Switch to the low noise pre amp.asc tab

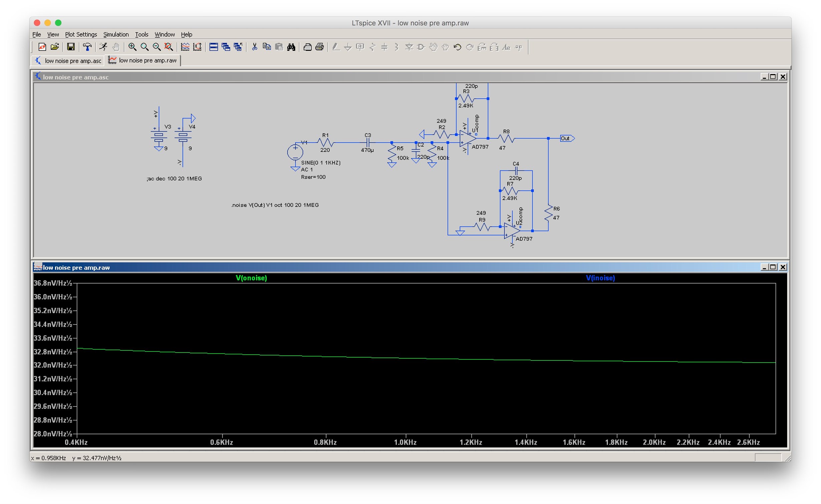(x=68, y=61)
